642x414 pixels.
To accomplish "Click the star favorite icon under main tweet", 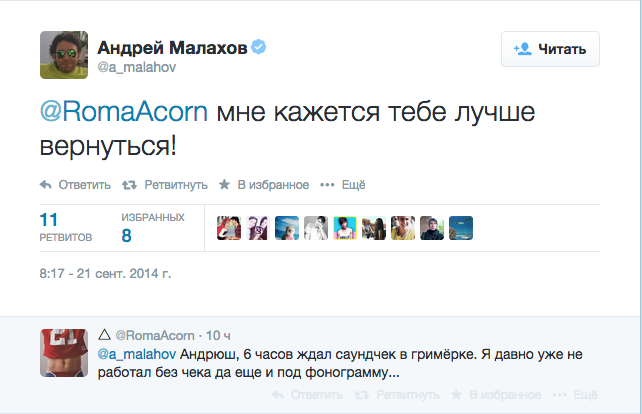I will (x=224, y=184).
